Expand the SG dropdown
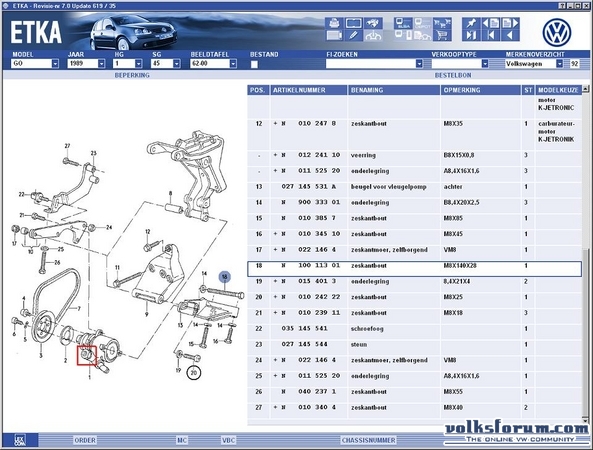The width and height of the screenshot is (593, 450). click(x=176, y=64)
